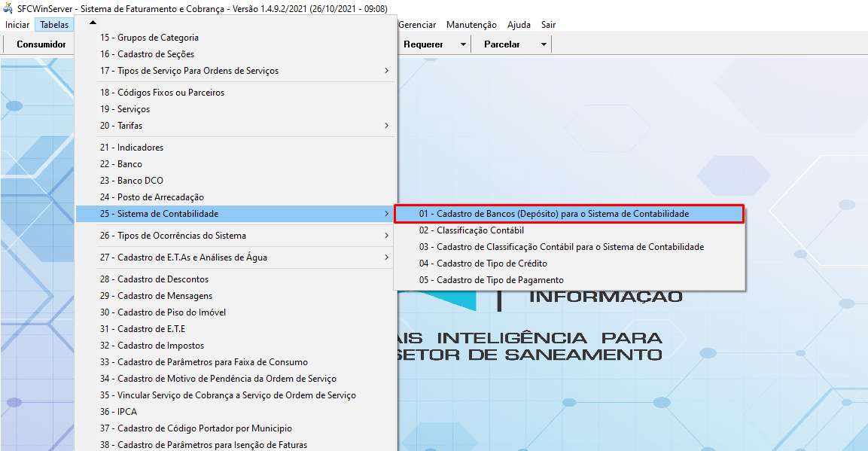Viewport: 868px width, 451px height.
Task: Expand the 20 - Tarifas submenu
Action: pyautogui.click(x=386, y=126)
